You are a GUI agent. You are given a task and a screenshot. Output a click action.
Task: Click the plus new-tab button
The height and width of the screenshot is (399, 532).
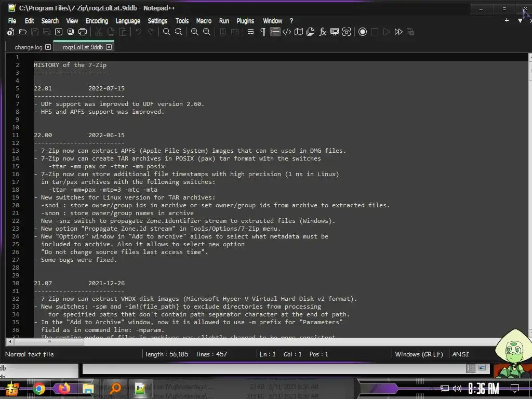pos(507,21)
